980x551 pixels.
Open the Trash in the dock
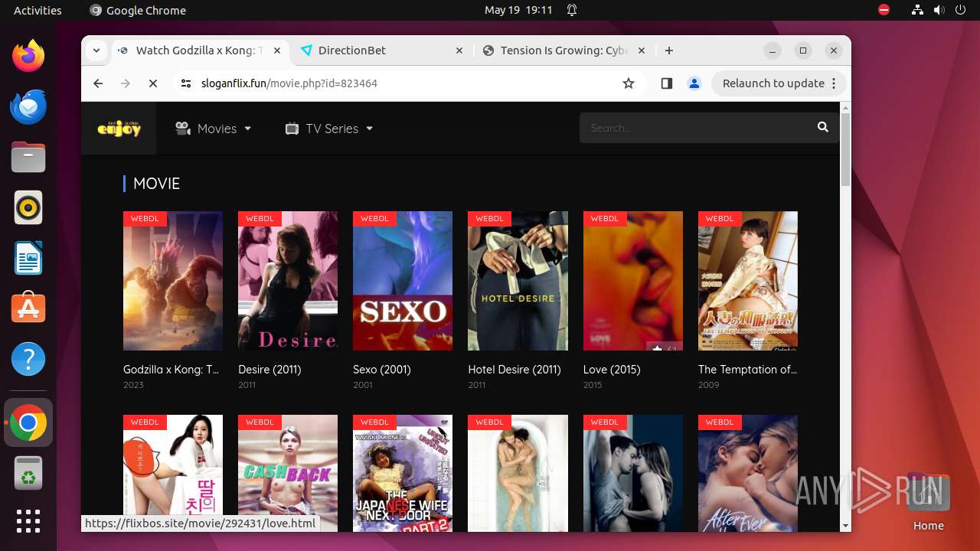coord(28,473)
